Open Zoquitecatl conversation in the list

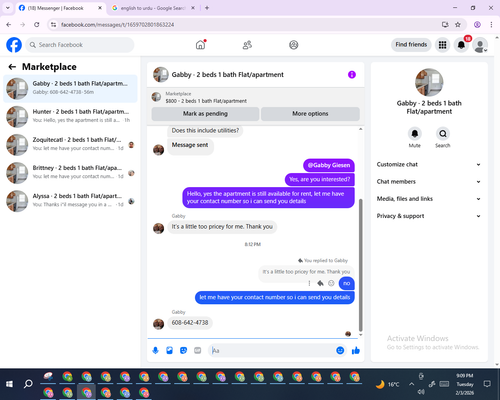[x=70, y=144]
